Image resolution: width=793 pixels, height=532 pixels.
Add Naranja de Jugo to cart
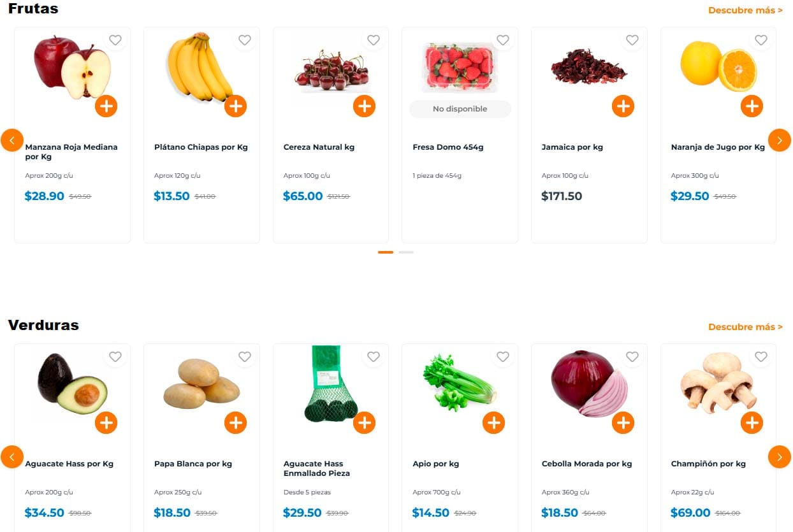[x=752, y=106]
